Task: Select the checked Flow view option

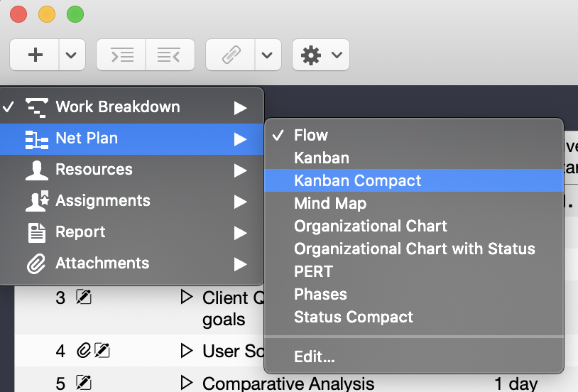Action: pyautogui.click(x=311, y=135)
